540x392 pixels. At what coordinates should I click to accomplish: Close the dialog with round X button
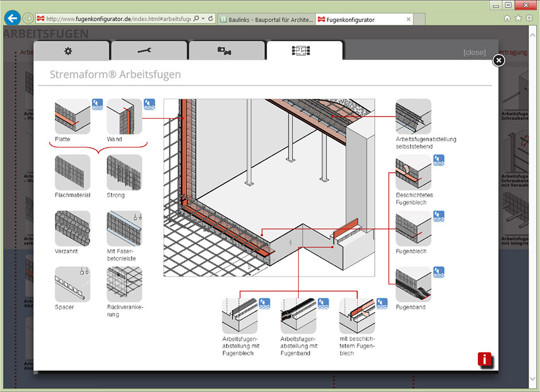[x=499, y=61]
